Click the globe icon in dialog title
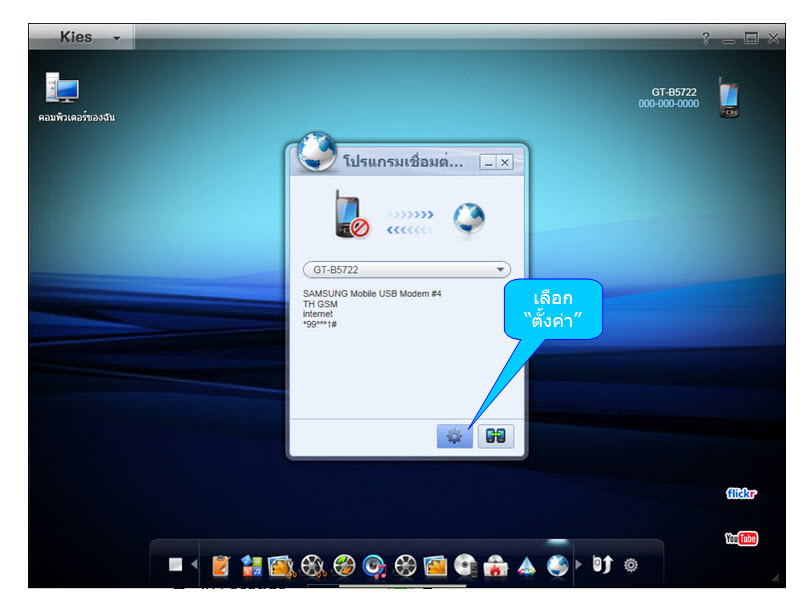Screen dimensions: 811x609 coord(317,152)
